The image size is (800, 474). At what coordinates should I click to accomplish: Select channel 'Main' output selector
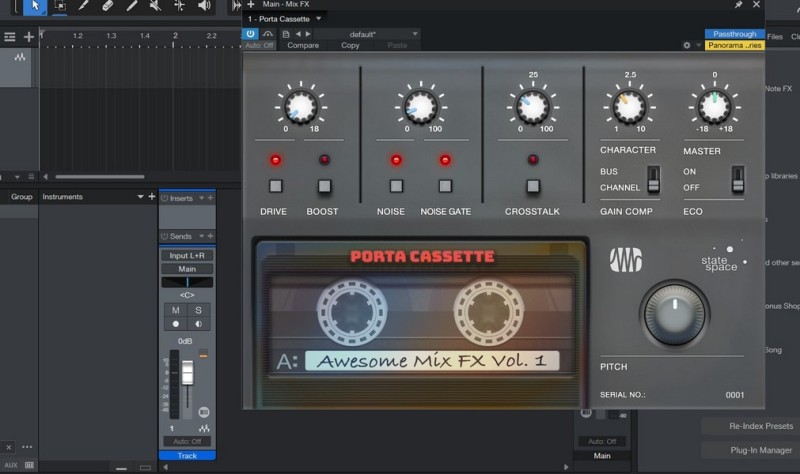tap(187, 269)
